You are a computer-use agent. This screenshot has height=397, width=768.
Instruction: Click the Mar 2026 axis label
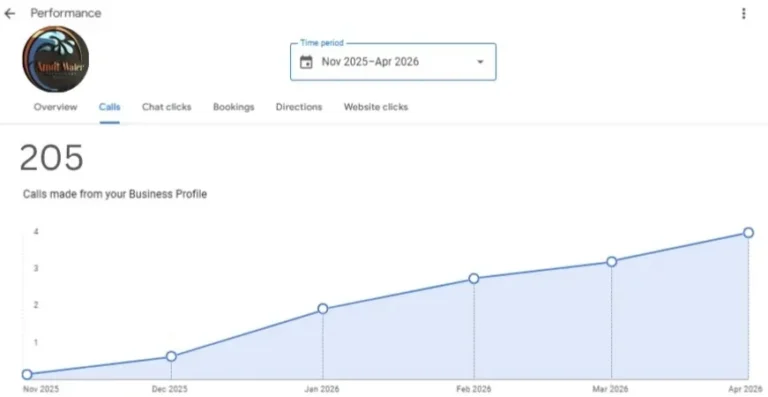pyautogui.click(x=610, y=390)
